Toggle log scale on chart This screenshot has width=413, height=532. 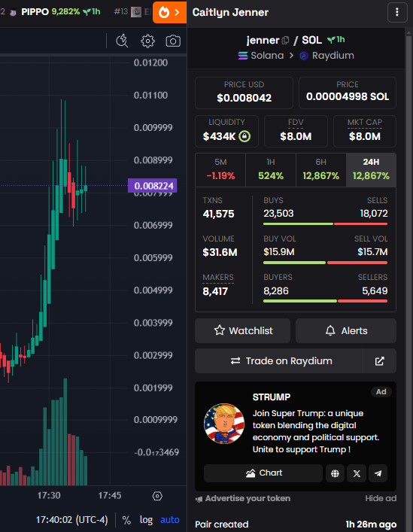146,520
